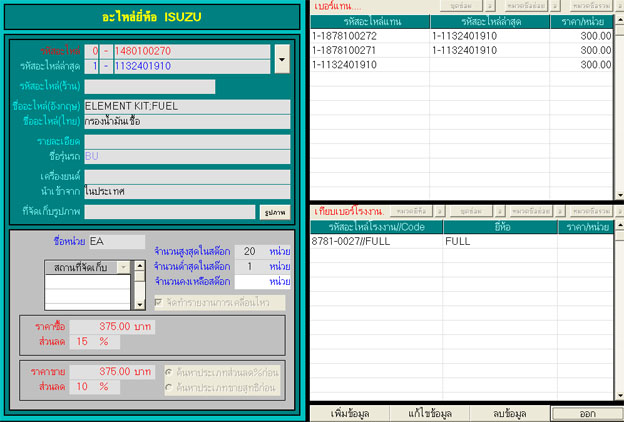This screenshot has width=624, height=422.
Task: Open the part code dropdown arrow beside 1480100270
Action: 282,59
